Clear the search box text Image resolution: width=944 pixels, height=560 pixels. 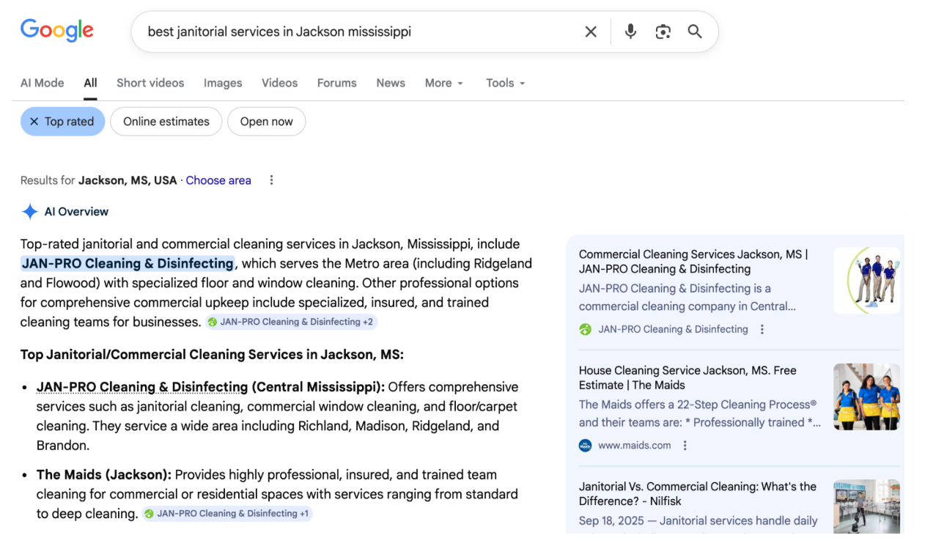591,32
